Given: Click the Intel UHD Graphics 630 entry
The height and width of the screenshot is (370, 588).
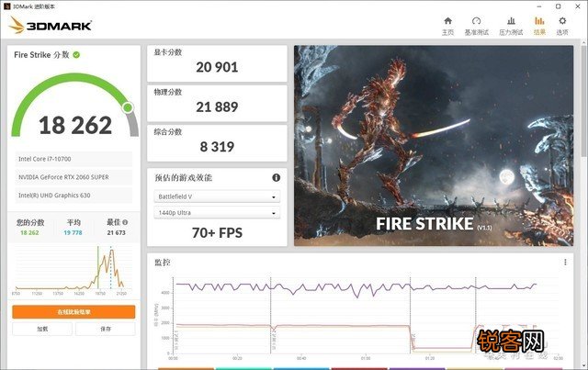Looking at the screenshot, I should [73, 196].
